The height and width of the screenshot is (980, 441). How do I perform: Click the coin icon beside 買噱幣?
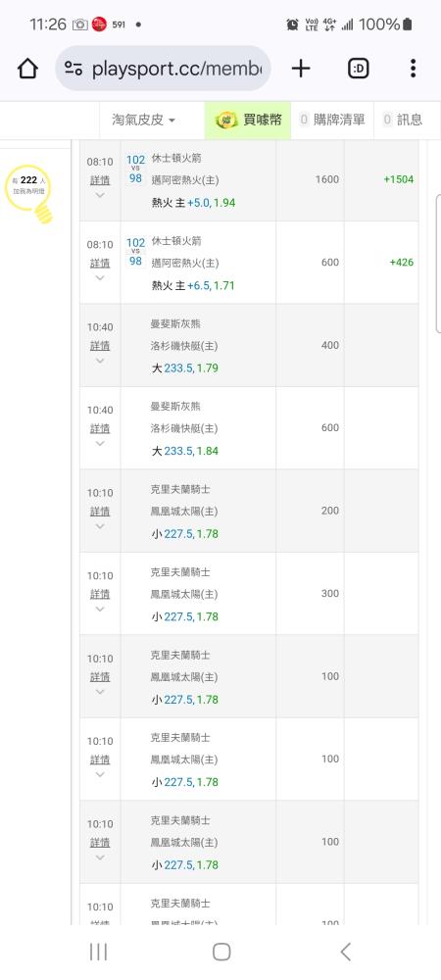(226, 120)
